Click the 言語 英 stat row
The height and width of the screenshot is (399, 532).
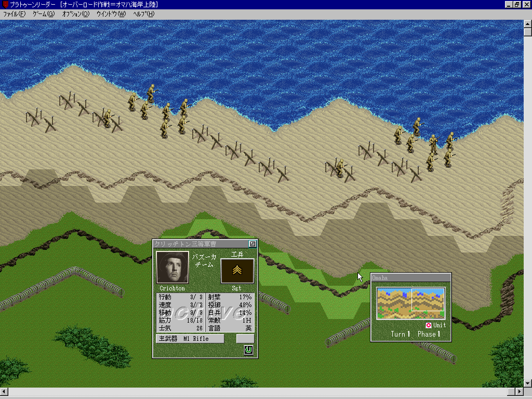coord(230,328)
